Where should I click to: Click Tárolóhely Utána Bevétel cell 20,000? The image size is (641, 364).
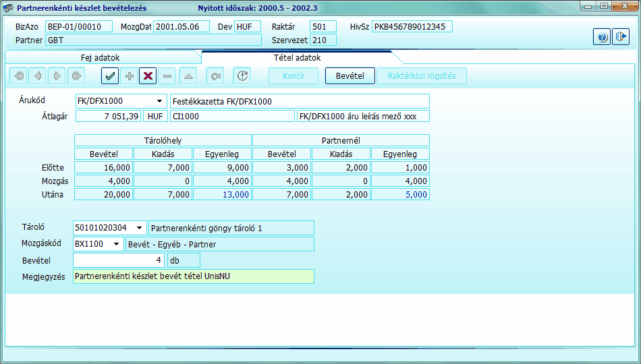point(103,194)
